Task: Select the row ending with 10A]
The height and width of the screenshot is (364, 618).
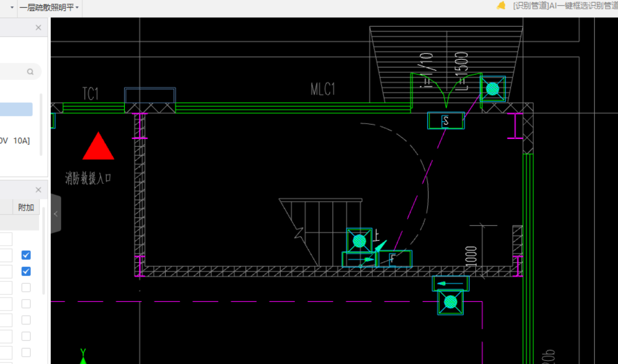Action: pyautogui.click(x=15, y=141)
